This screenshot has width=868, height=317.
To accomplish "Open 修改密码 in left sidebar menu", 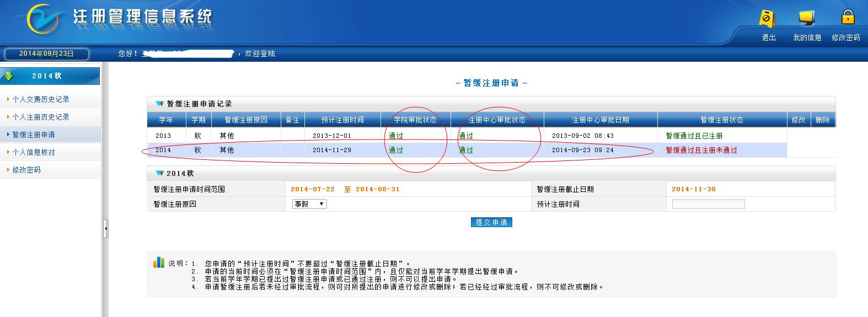I will (26, 170).
